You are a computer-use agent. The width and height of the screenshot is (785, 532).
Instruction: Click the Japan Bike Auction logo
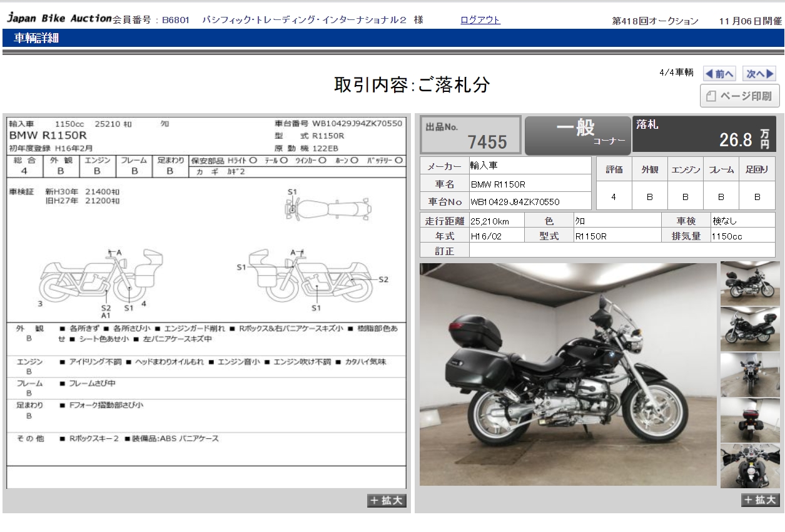[59, 18]
